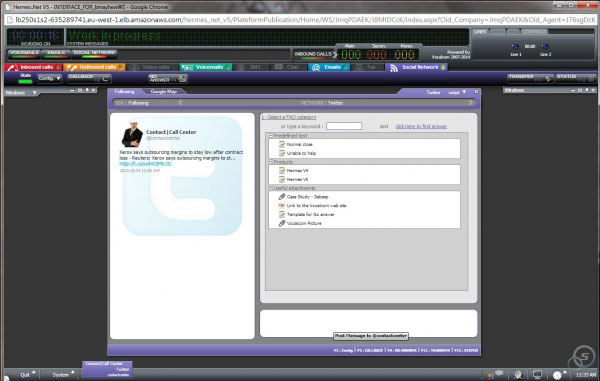Click the Line 1 knob
This screenshot has width=600, height=381.
pyautogui.click(x=515, y=47)
